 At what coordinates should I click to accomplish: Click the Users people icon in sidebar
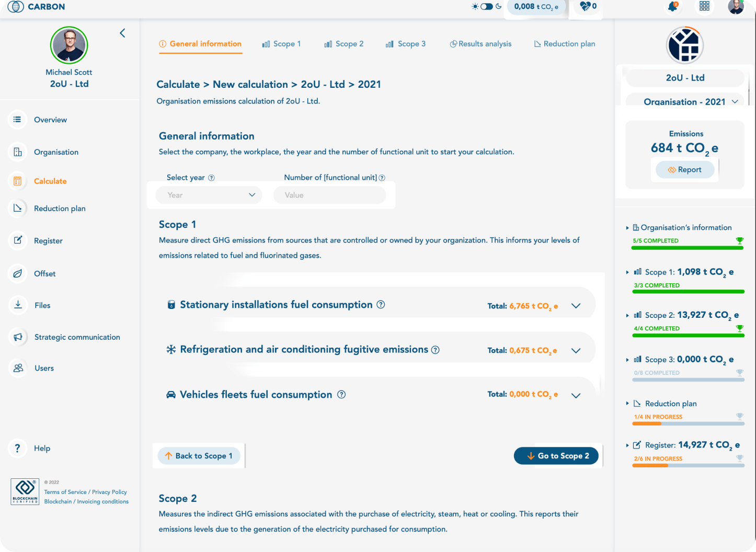(x=17, y=368)
